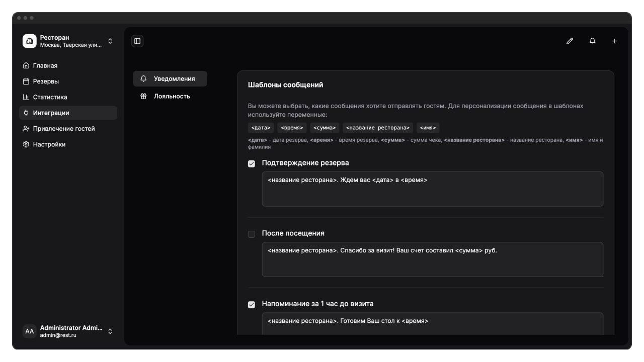Disable Напоминание за 1 час checkbox
Viewport: 644px width, 362px height.
click(x=252, y=305)
